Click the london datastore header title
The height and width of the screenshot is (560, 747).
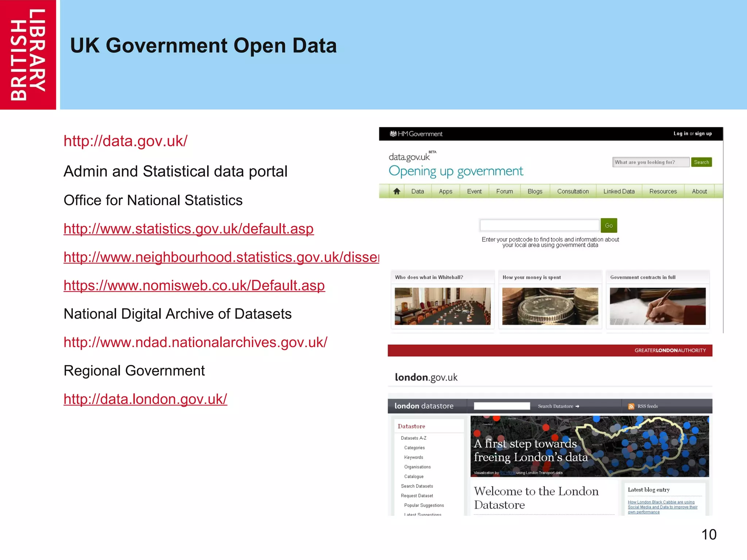click(x=424, y=406)
